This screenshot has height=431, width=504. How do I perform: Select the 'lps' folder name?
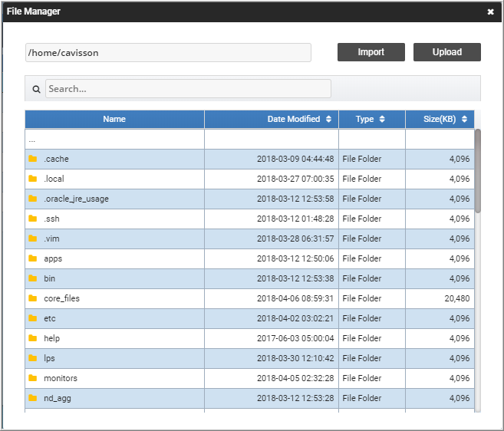pos(50,358)
